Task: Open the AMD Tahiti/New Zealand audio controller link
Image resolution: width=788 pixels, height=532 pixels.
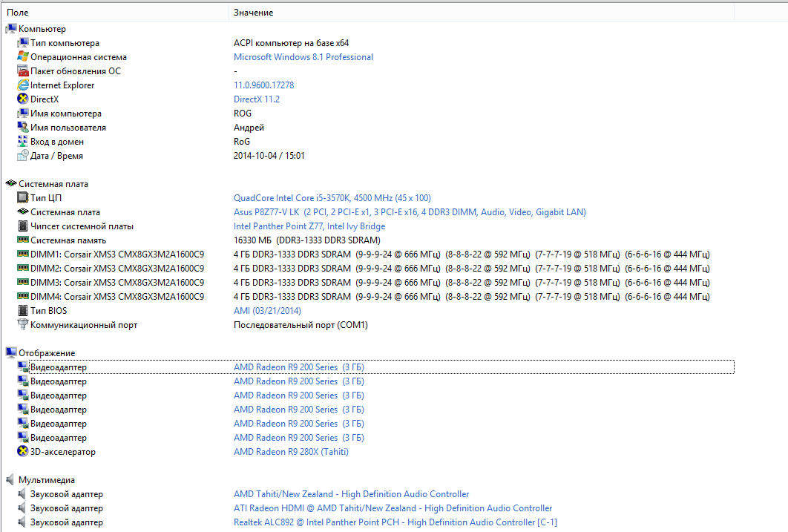Action: [x=351, y=494]
